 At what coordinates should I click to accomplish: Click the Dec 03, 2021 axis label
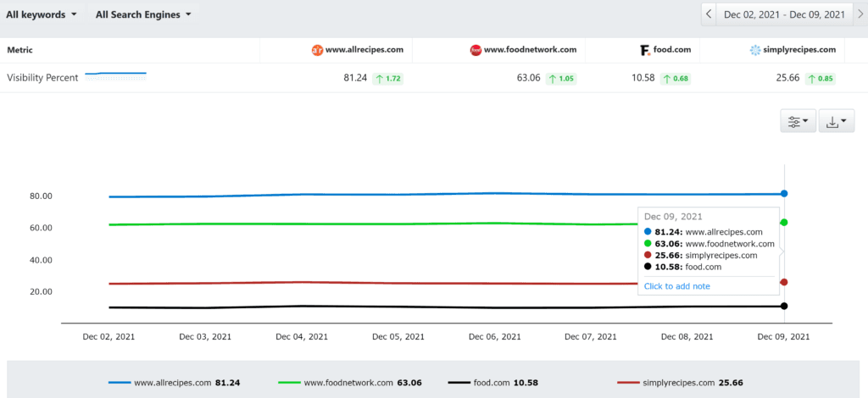(205, 336)
